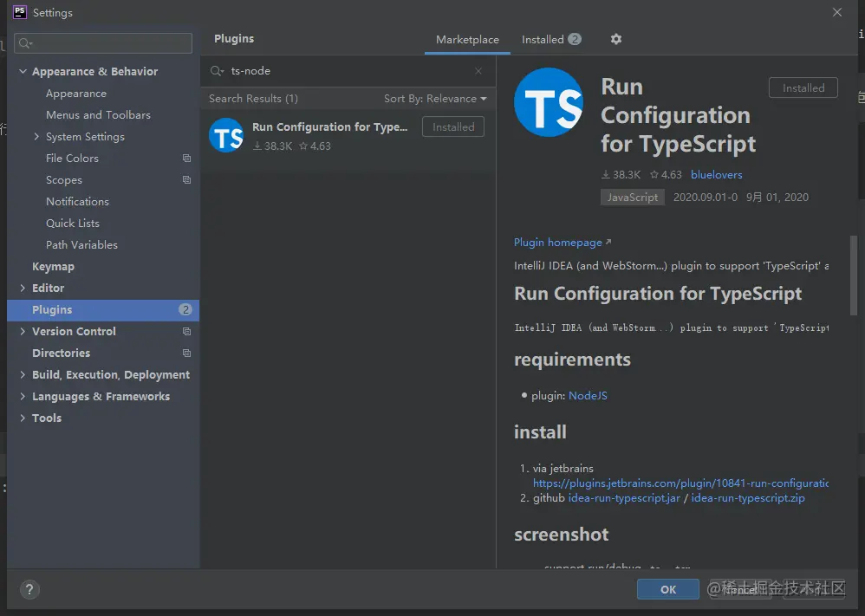The height and width of the screenshot is (616, 865).
Task: Expand the Languages & Frameworks section
Action: pyautogui.click(x=23, y=396)
